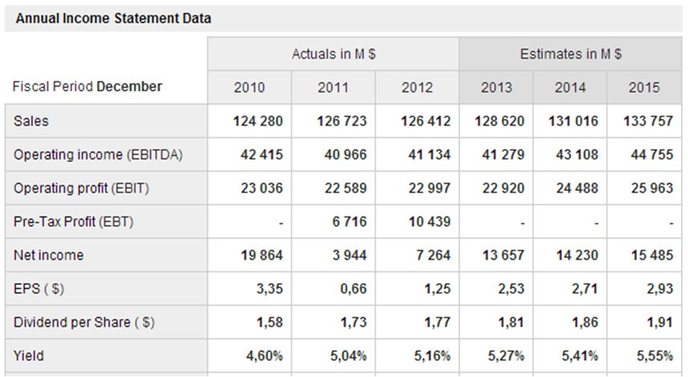Click the 2010 Sales value 124 280

(x=258, y=121)
